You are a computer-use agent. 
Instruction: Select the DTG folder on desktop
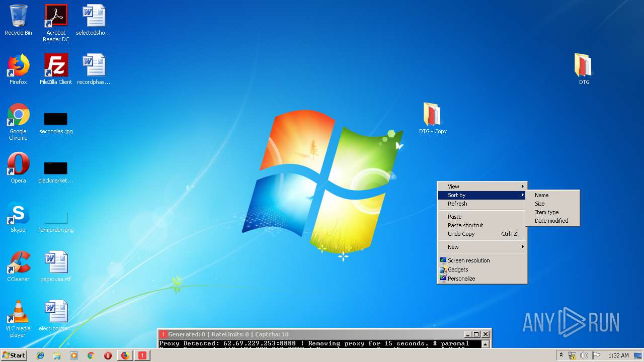click(584, 69)
